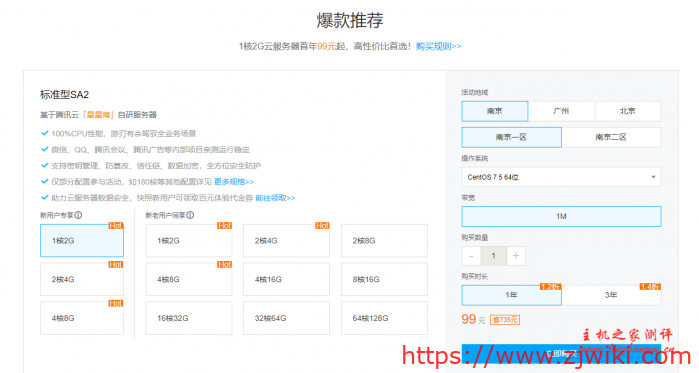Click the 星星海 highlighted text

[x=98, y=115]
